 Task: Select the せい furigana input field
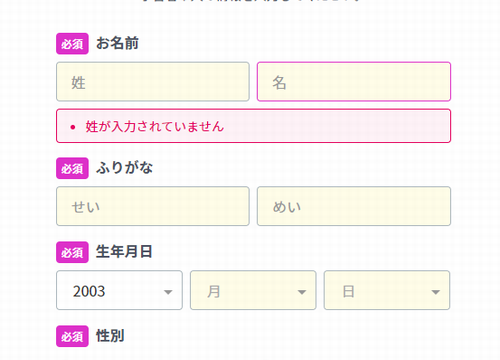point(153,206)
